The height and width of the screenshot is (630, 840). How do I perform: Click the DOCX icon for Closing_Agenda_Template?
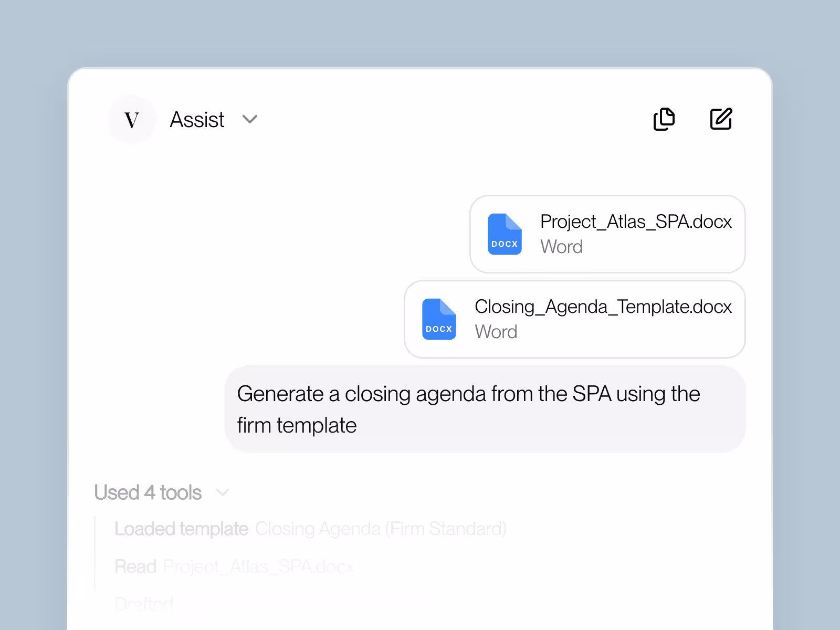[439, 319]
